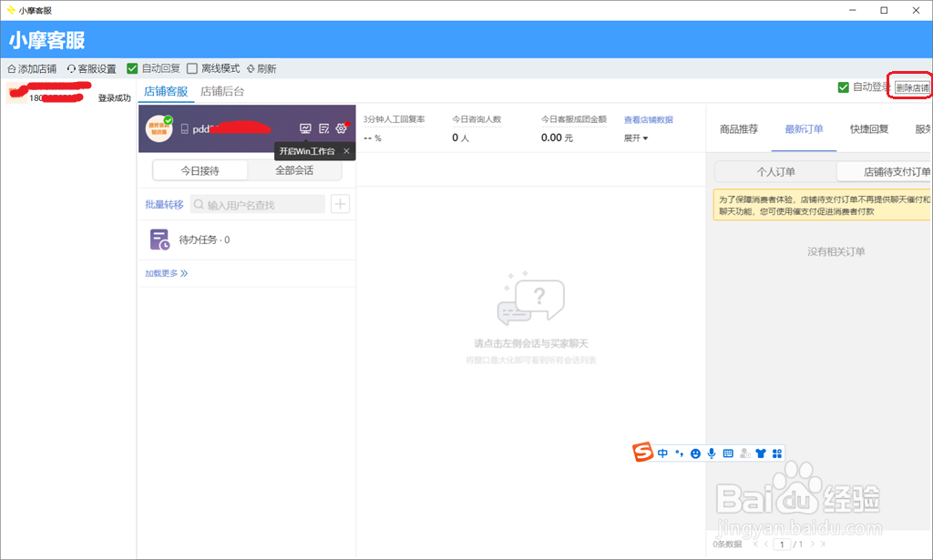Click the microphone icon on IME bar
Image resolution: width=933 pixels, height=560 pixels.
tap(712, 453)
